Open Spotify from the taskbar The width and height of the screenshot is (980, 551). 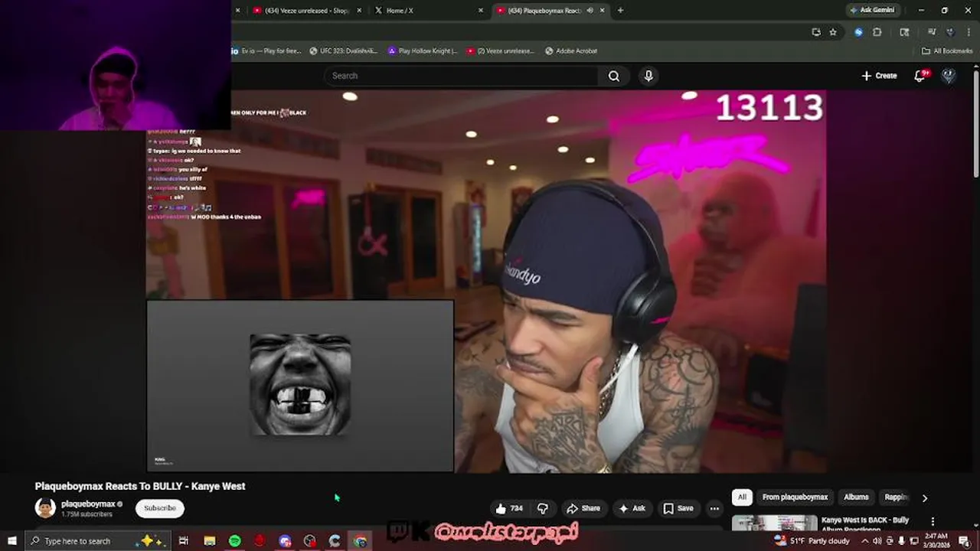[x=235, y=541]
